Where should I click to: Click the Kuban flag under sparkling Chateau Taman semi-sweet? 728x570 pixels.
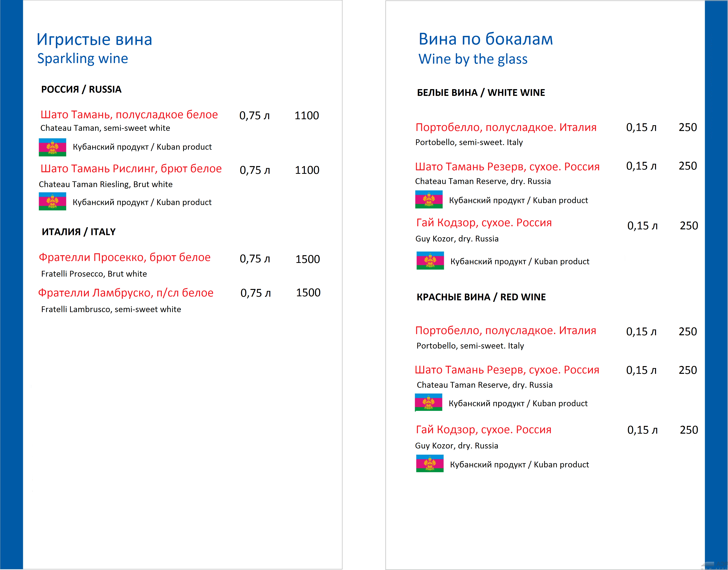tap(53, 147)
